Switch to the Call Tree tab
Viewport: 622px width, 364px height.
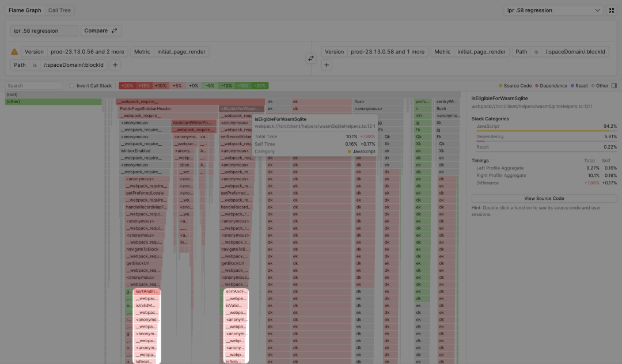point(59,10)
